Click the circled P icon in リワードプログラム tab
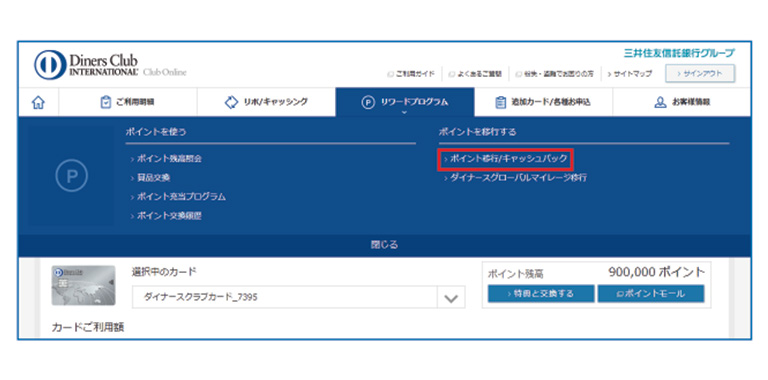 point(368,102)
